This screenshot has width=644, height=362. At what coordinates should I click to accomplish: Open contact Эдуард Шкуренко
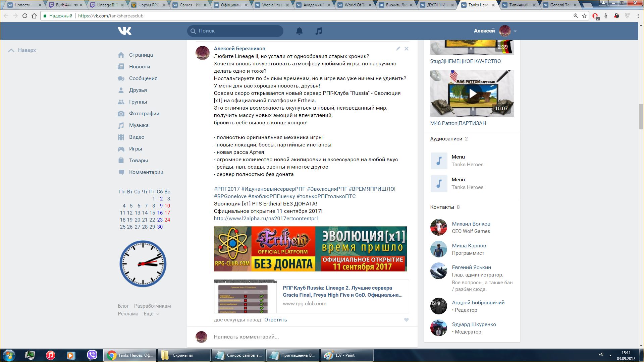[474, 324]
